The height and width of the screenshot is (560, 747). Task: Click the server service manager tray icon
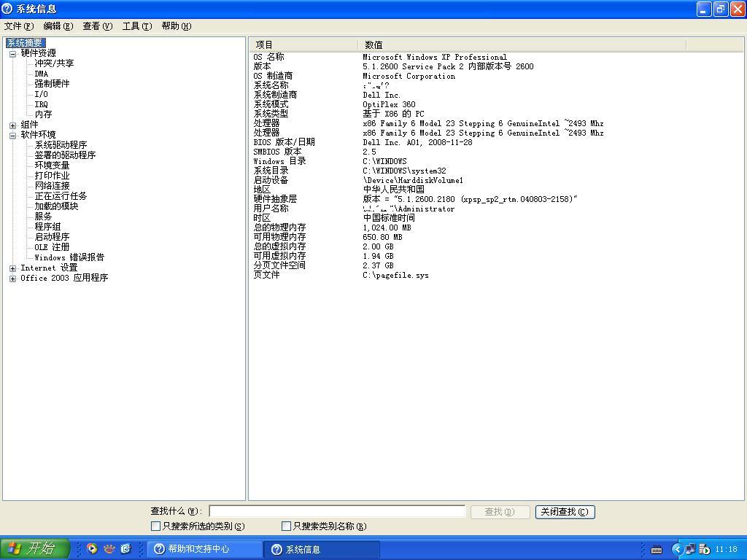(705, 549)
